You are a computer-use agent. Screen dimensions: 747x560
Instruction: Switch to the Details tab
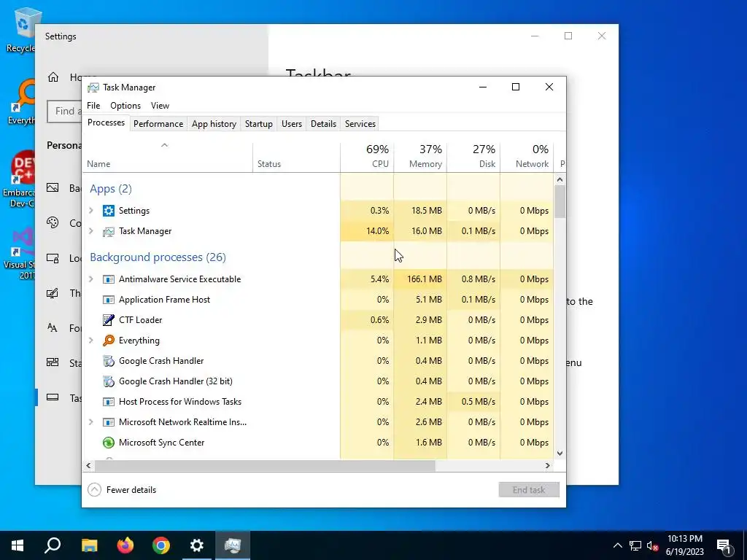(323, 124)
